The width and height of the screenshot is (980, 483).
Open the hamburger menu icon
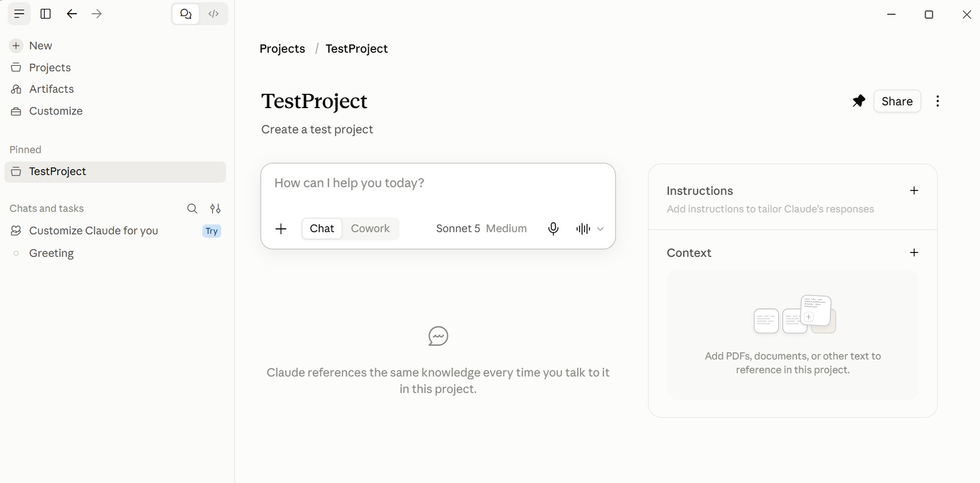point(19,14)
